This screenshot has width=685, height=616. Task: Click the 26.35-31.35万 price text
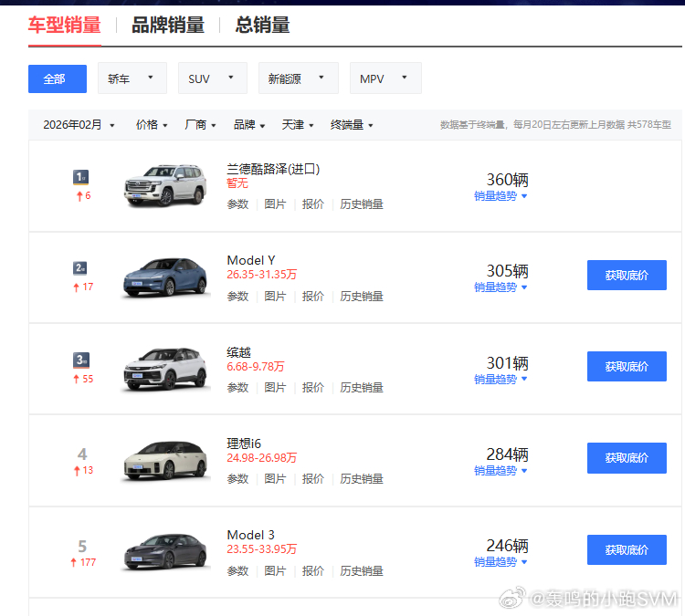coord(262,275)
